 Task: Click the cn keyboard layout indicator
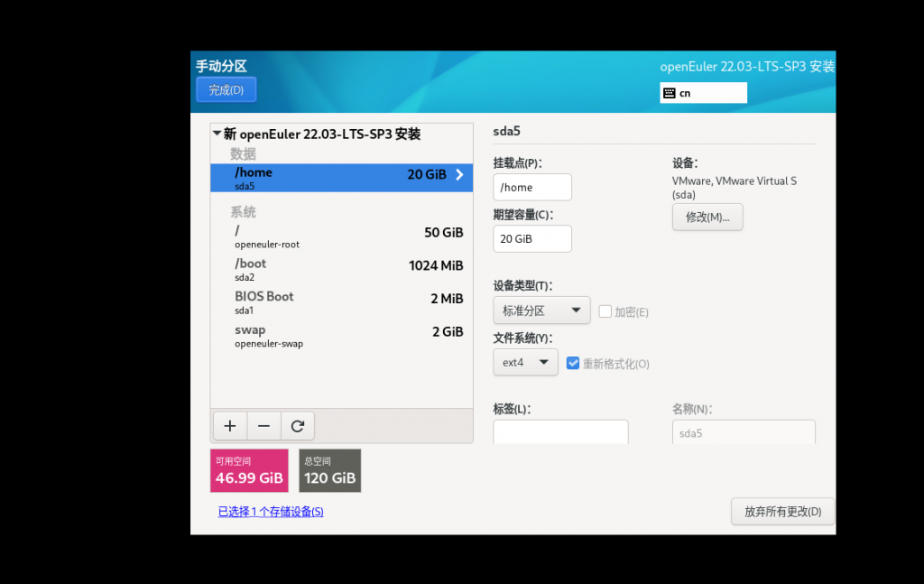pyautogui.click(x=704, y=93)
